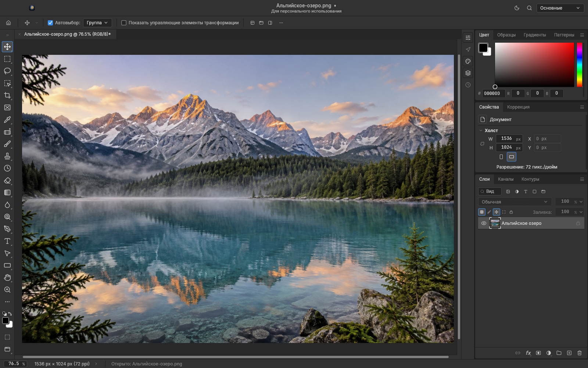Open the layer opacity dropdown arrow
This screenshot has height=368, width=588.
pos(581,202)
